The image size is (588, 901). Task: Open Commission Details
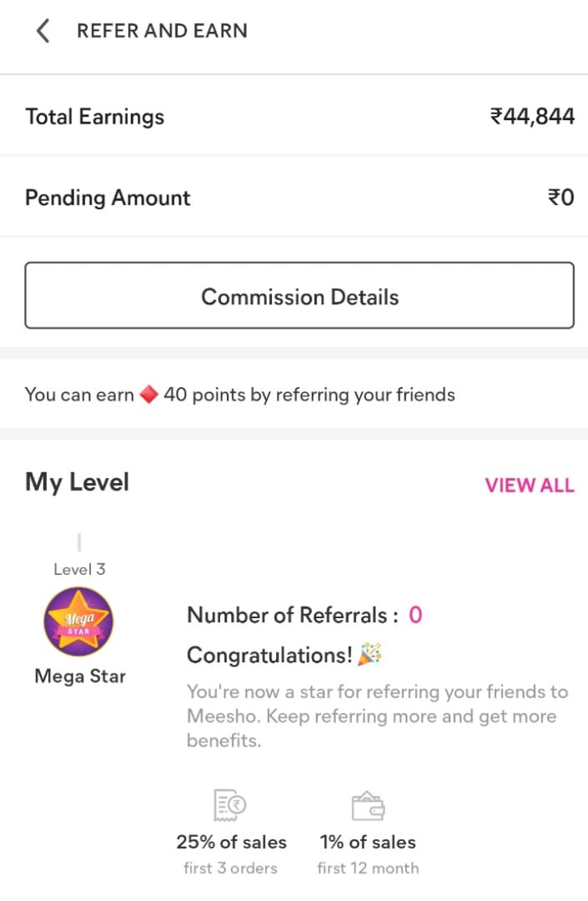[299, 295]
